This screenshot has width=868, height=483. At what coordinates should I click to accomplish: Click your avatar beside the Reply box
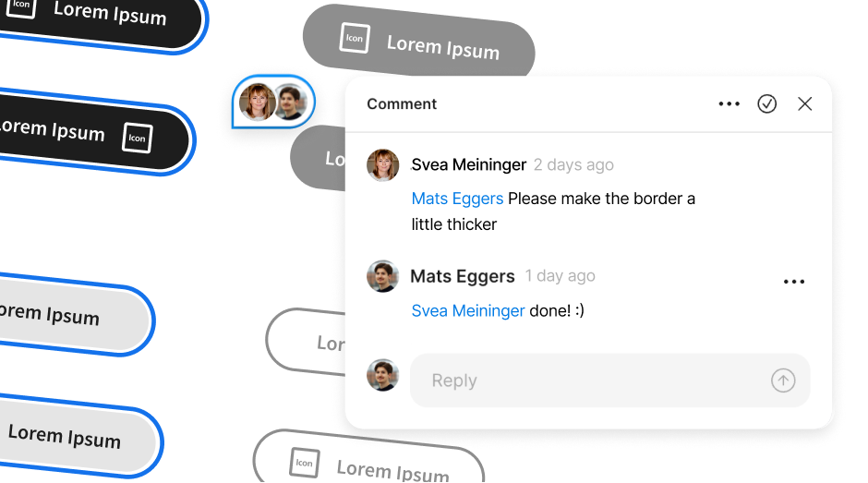click(x=383, y=375)
